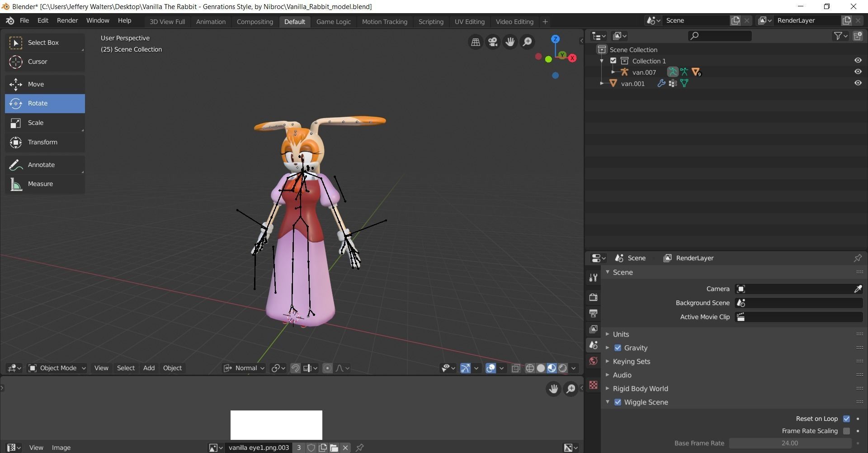Disable the Wiggle Scene checkbox

tap(618, 402)
